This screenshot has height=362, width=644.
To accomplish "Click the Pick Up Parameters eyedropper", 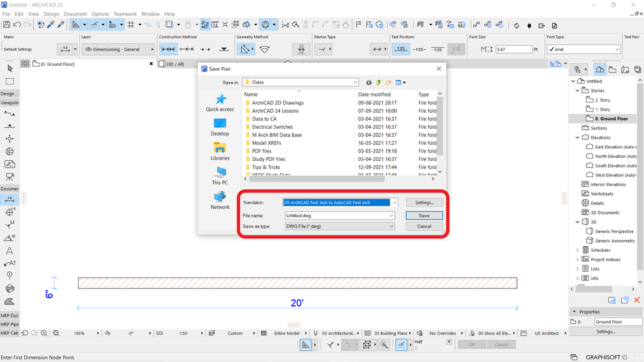I will (51, 24).
